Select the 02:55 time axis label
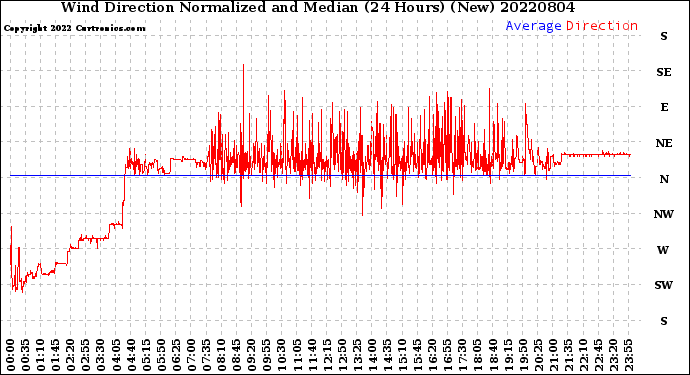Viewport: 690px width, 375px height. [86, 355]
